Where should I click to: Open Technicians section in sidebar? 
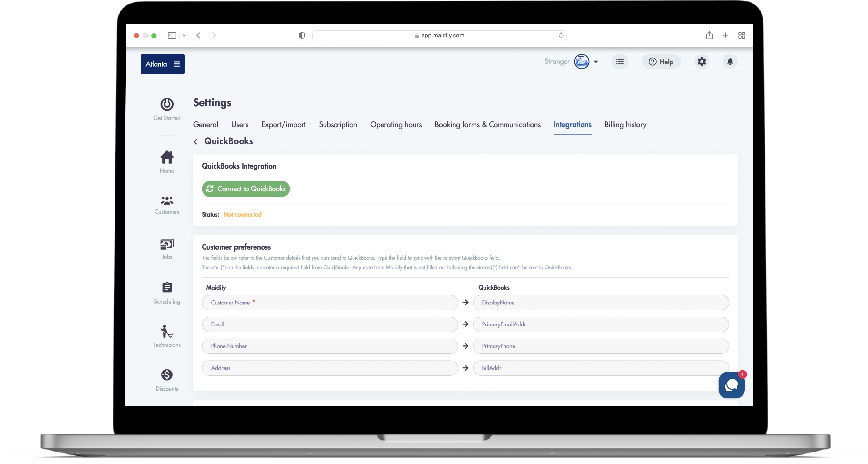[167, 332]
